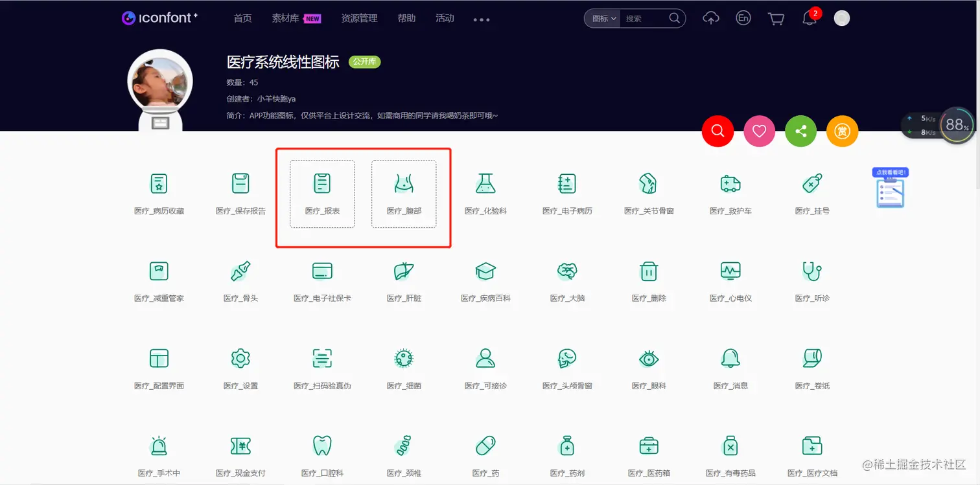Select the 医疗_口腔科 tooth icon

[x=322, y=446]
